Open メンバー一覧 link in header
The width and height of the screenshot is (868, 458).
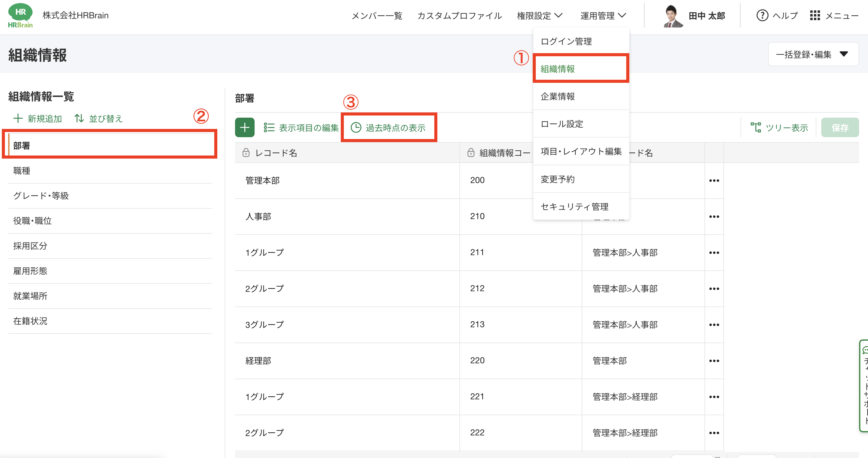[377, 16]
